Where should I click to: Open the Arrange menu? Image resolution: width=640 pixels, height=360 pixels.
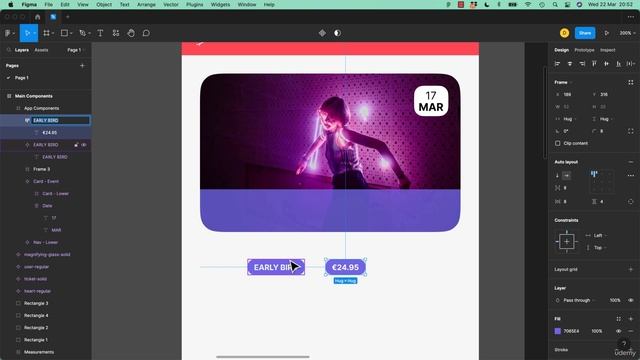146,4
